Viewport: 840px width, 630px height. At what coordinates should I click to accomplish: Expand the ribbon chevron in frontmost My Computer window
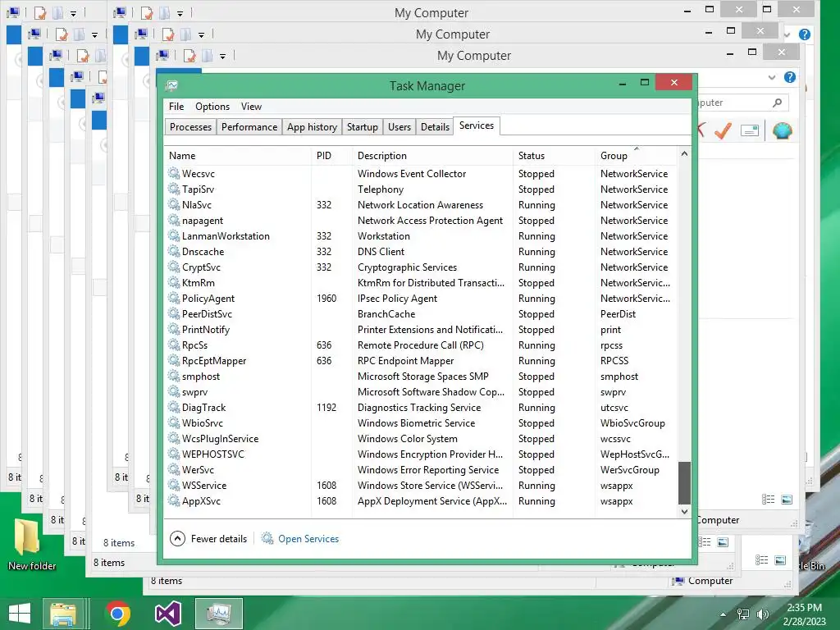pos(771,77)
